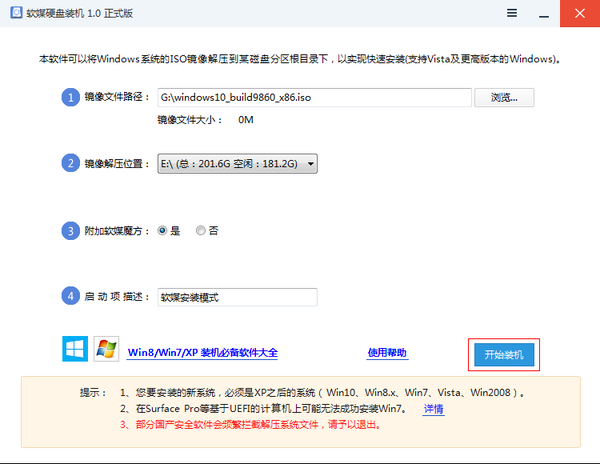Screen dimensions: 600x464
Task: Click the step 1 number circle
Action: coord(70,97)
